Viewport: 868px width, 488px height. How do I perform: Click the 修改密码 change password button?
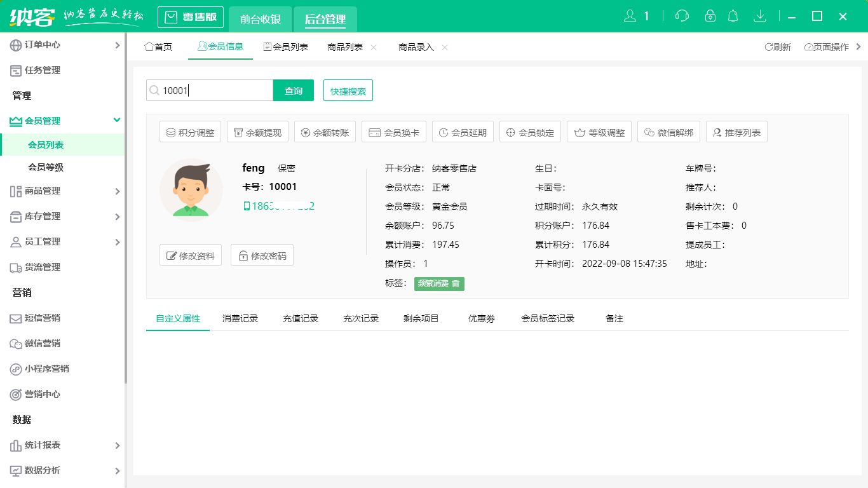262,255
